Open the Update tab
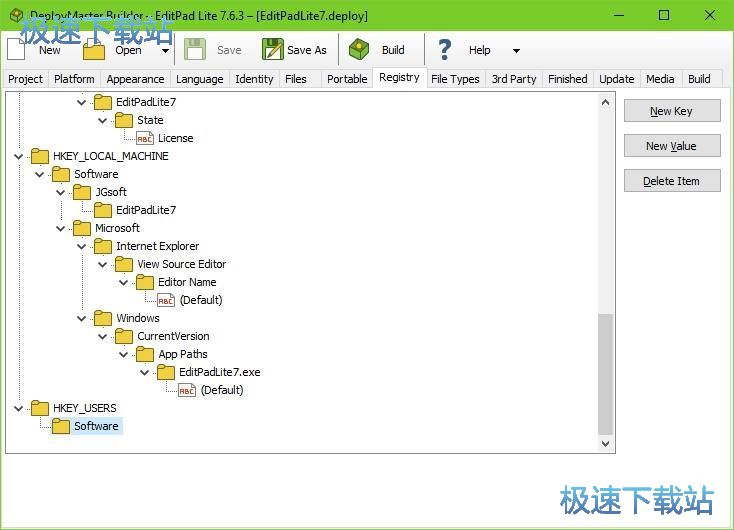Image resolution: width=734 pixels, height=530 pixels. point(617,79)
